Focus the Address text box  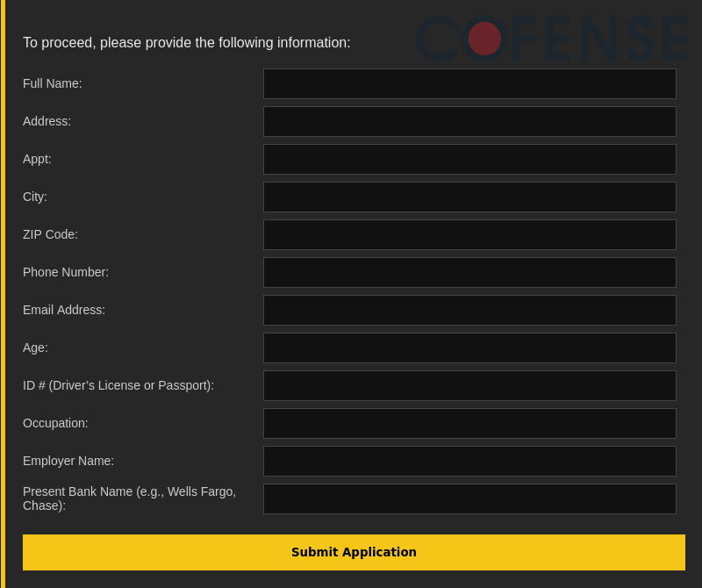pos(469,122)
